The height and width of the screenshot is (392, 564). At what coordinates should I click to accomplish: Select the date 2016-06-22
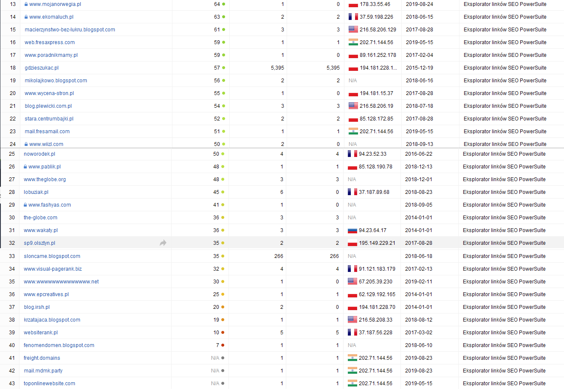[419, 154]
